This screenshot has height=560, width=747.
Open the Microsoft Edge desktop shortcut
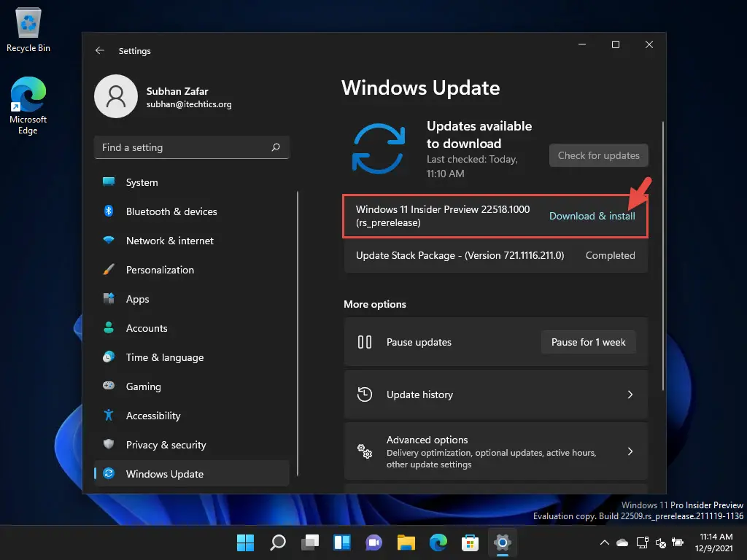tap(28, 106)
